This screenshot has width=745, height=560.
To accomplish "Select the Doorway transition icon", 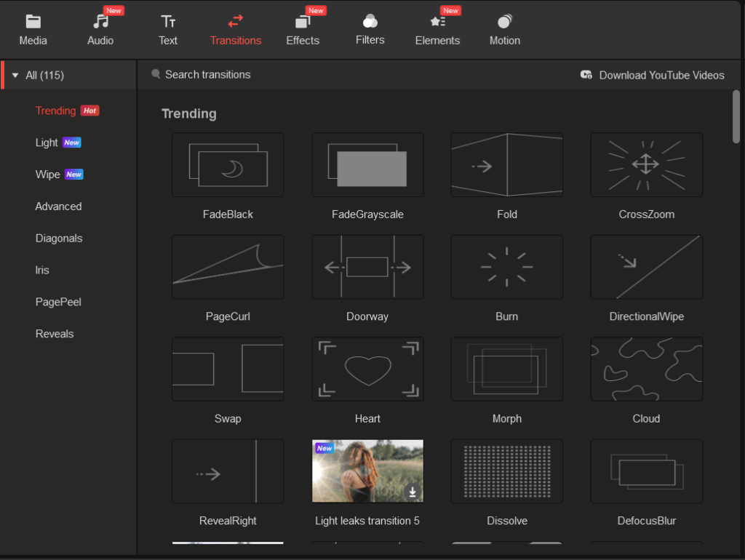I will pos(367,267).
